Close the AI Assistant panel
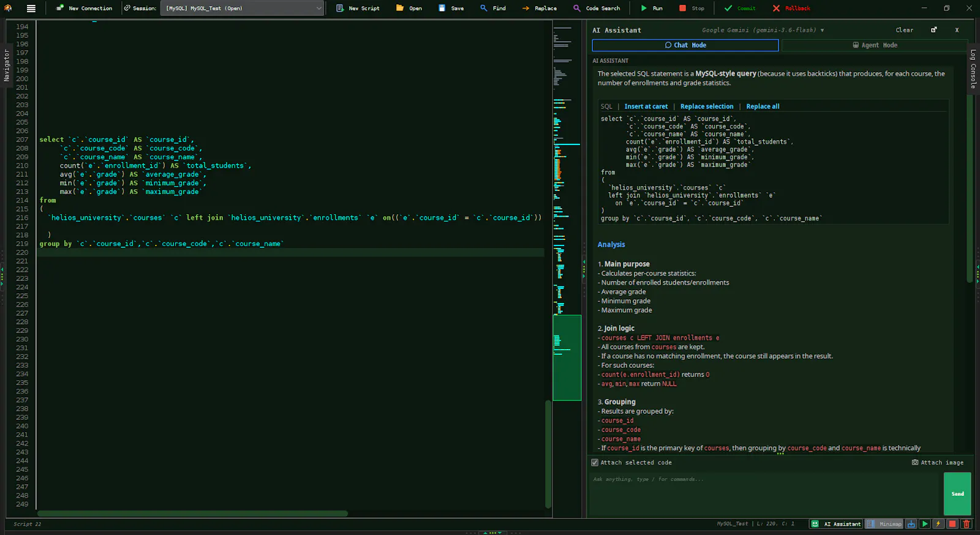Viewport: 980px width, 535px height. pos(957,30)
